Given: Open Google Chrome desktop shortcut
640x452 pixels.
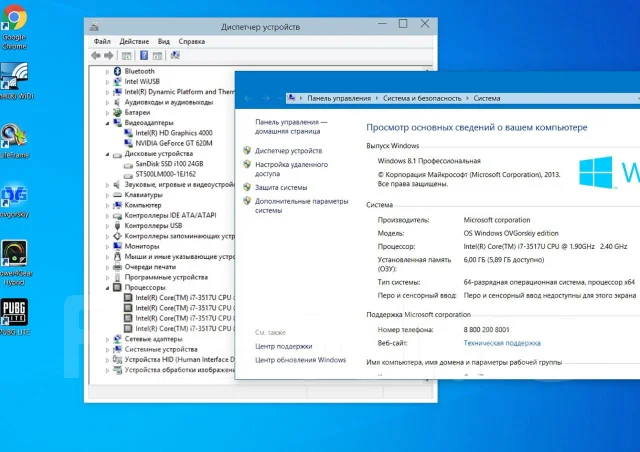Looking at the screenshot, I should pyautogui.click(x=14, y=27).
